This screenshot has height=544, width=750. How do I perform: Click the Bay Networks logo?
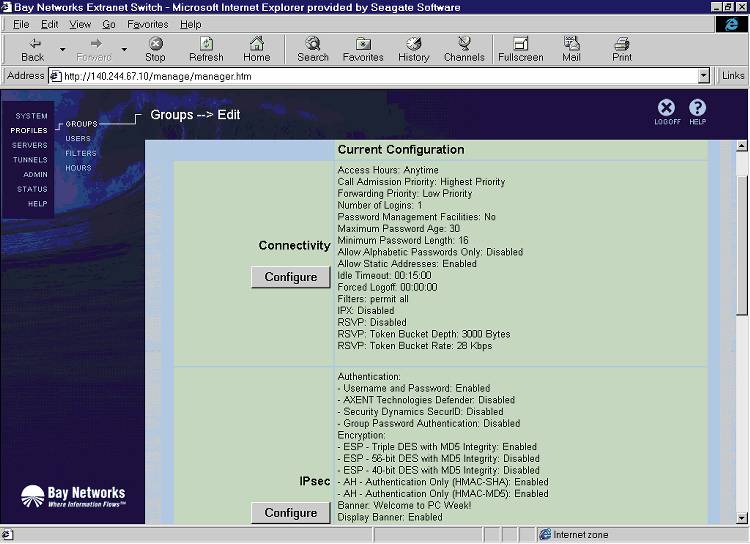pos(73,497)
